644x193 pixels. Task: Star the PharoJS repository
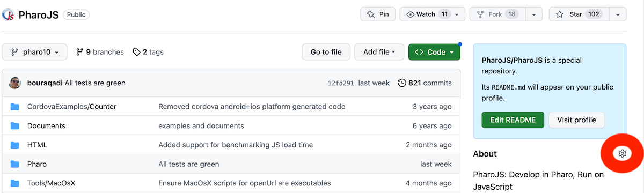click(x=579, y=14)
